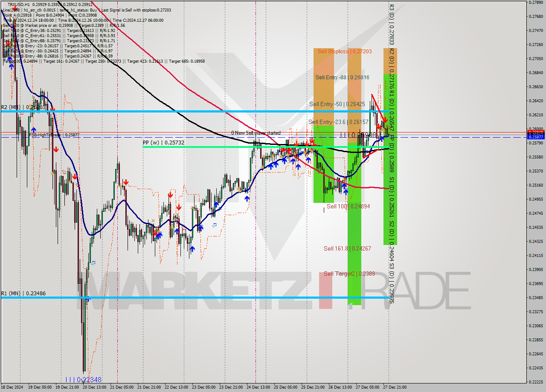
Task: Click the vertical 'S3 (D) | 0.23975' label
Action: pyautogui.click(x=392, y=283)
